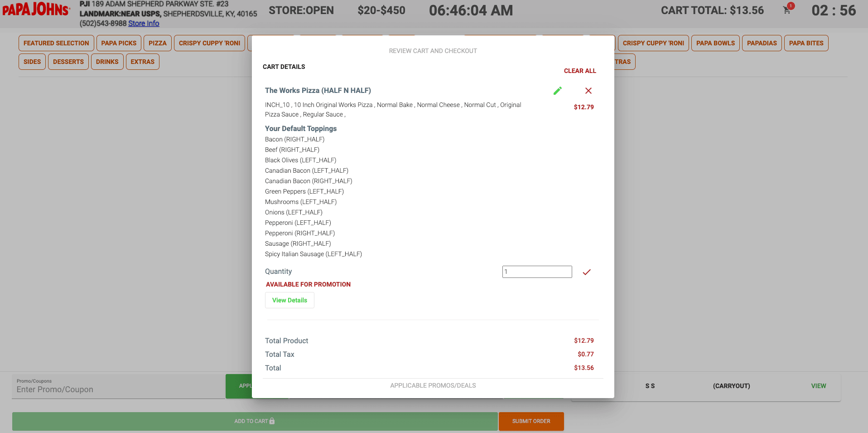868x433 pixels.
Task: Select the EXTRAS category next to DRINKS
Action: point(143,62)
